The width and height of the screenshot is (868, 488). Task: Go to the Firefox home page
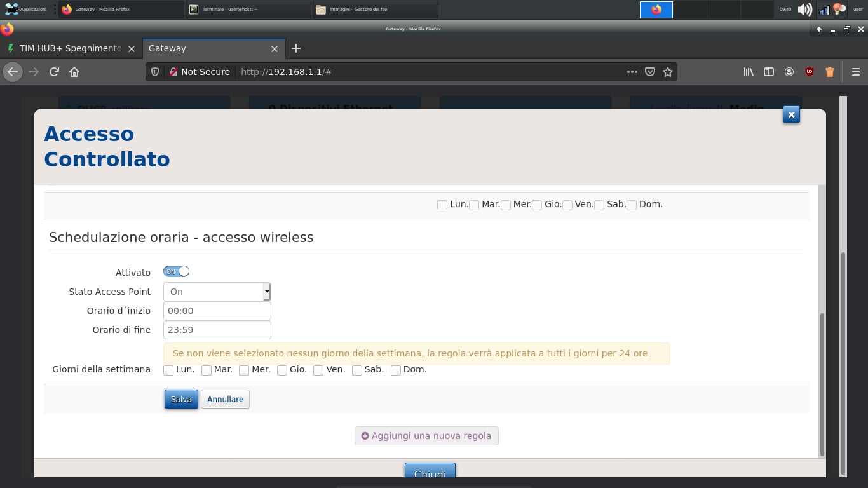(74, 72)
